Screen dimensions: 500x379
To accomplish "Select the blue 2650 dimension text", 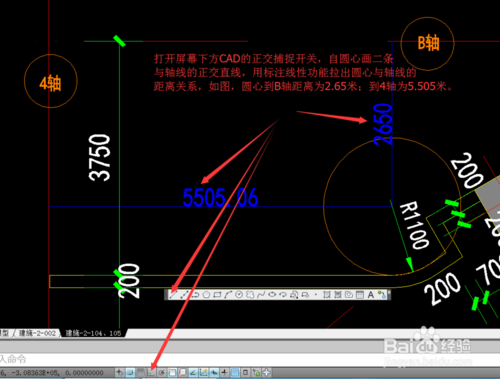I will (x=383, y=124).
